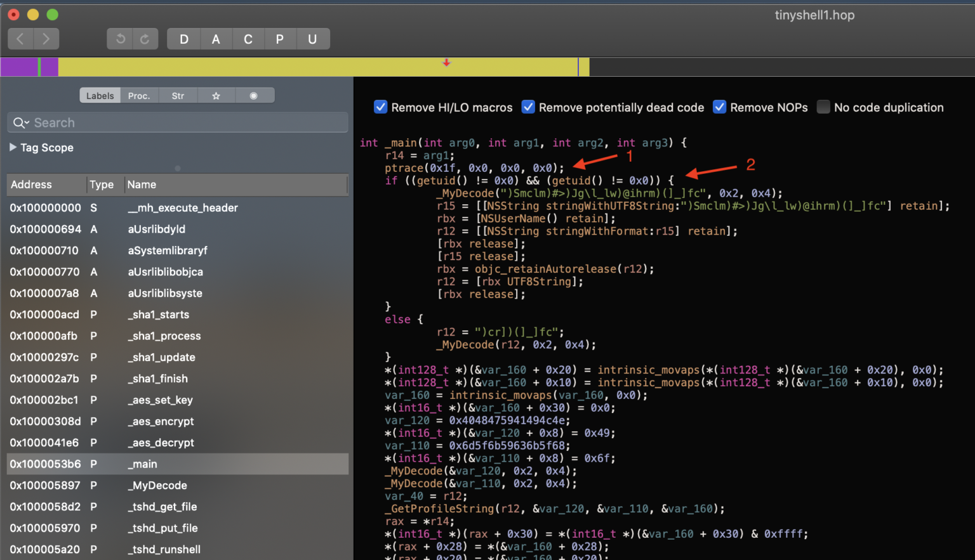Select the aUsrliblibsyste label row
The width and height of the screenshot is (975, 560).
[178, 294]
